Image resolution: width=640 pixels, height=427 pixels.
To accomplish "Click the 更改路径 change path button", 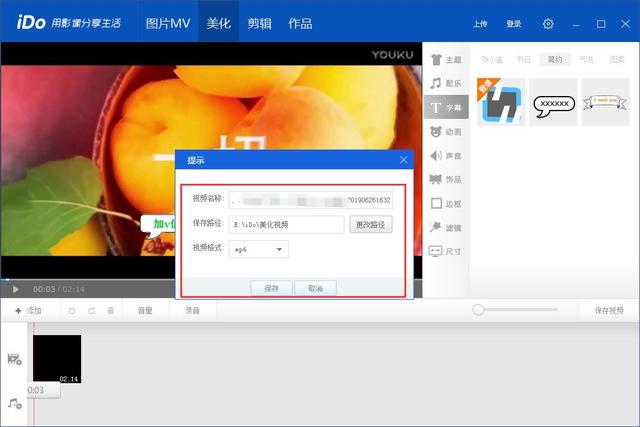I will pos(371,225).
